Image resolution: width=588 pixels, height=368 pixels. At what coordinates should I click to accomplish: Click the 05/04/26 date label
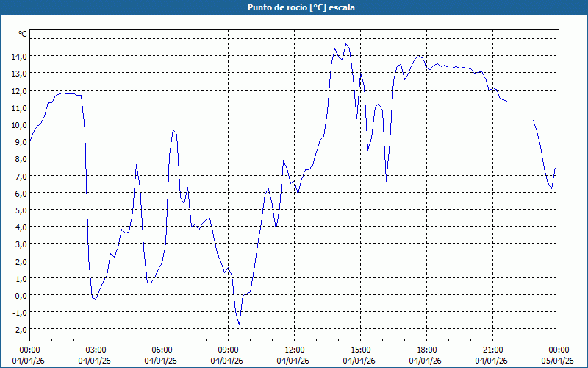[559, 361]
